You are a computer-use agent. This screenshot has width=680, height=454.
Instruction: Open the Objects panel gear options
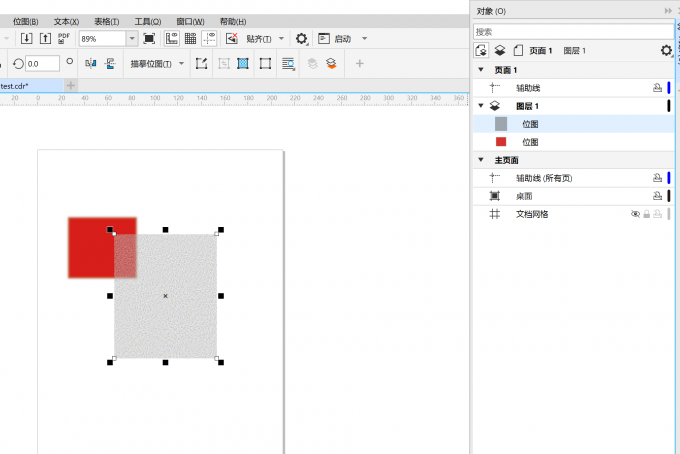(666, 51)
